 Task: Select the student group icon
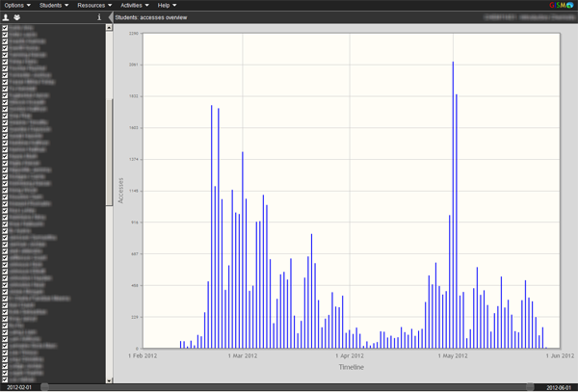click(x=16, y=17)
